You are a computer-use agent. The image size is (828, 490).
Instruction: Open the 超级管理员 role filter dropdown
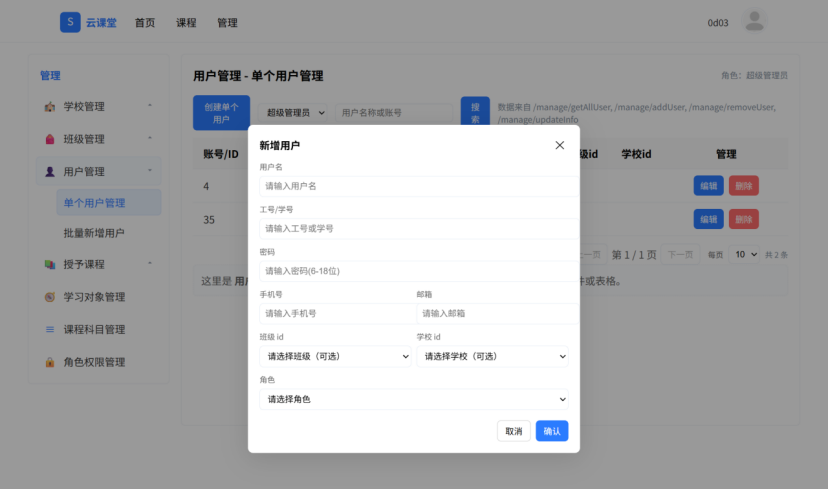coord(293,112)
